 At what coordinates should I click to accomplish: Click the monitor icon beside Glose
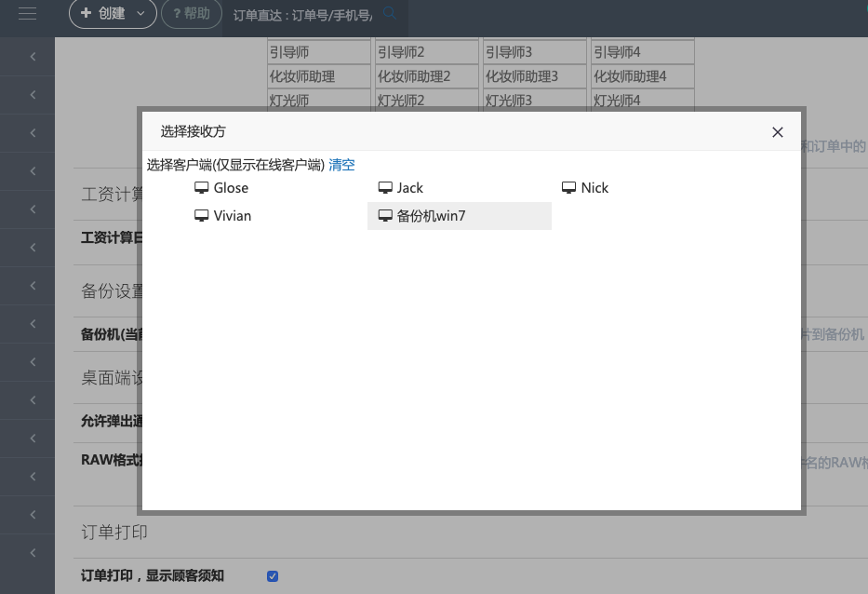click(x=201, y=188)
